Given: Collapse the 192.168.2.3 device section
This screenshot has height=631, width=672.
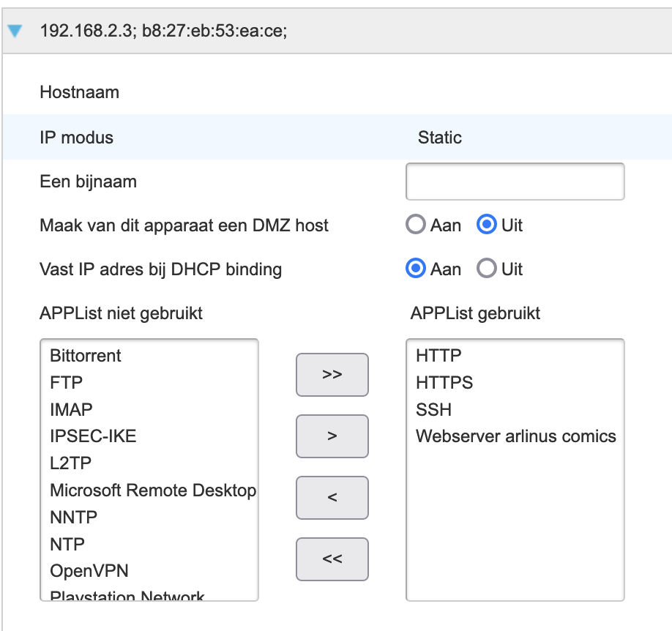Looking at the screenshot, I should (x=15, y=31).
